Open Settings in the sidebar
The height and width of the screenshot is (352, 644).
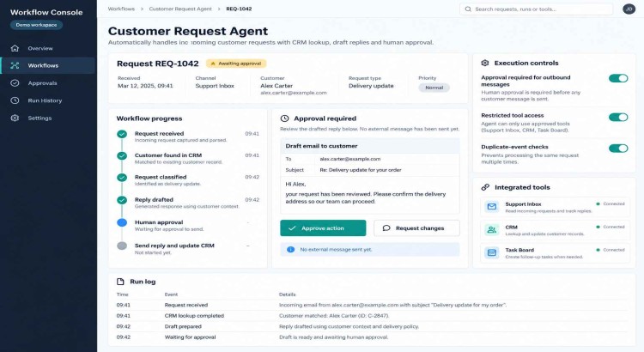click(39, 118)
